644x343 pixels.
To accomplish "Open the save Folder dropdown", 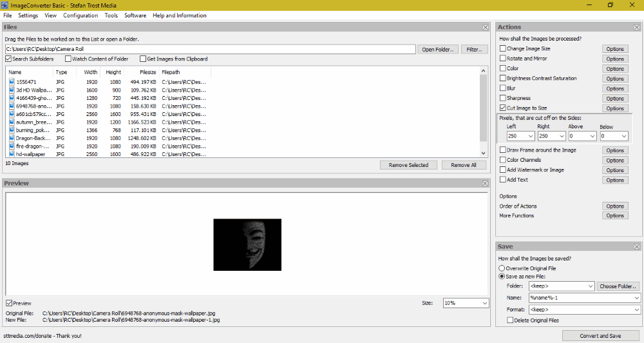I will (x=591, y=286).
